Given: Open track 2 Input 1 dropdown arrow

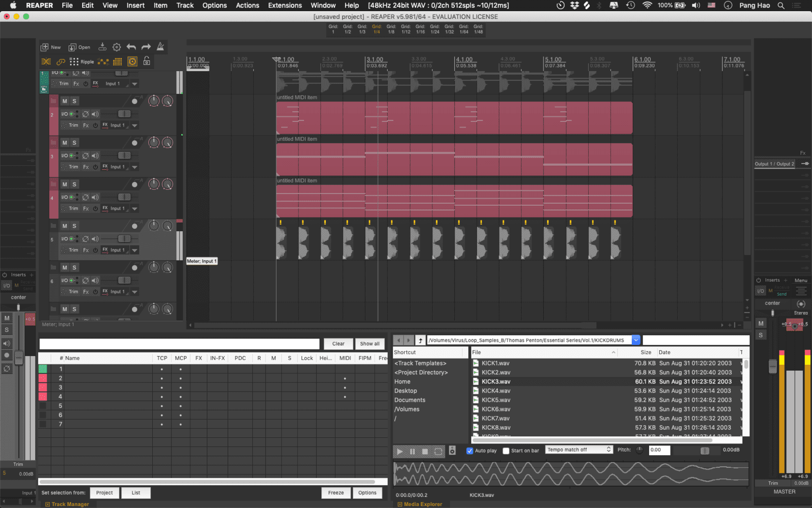Looking at the screenshot, I should tap(135, 125).
